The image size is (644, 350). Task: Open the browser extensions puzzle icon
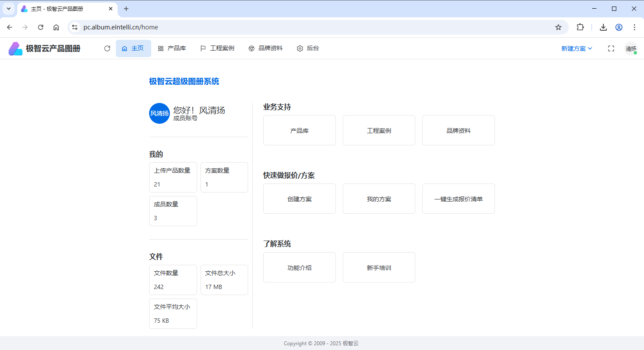click(580, 27)
